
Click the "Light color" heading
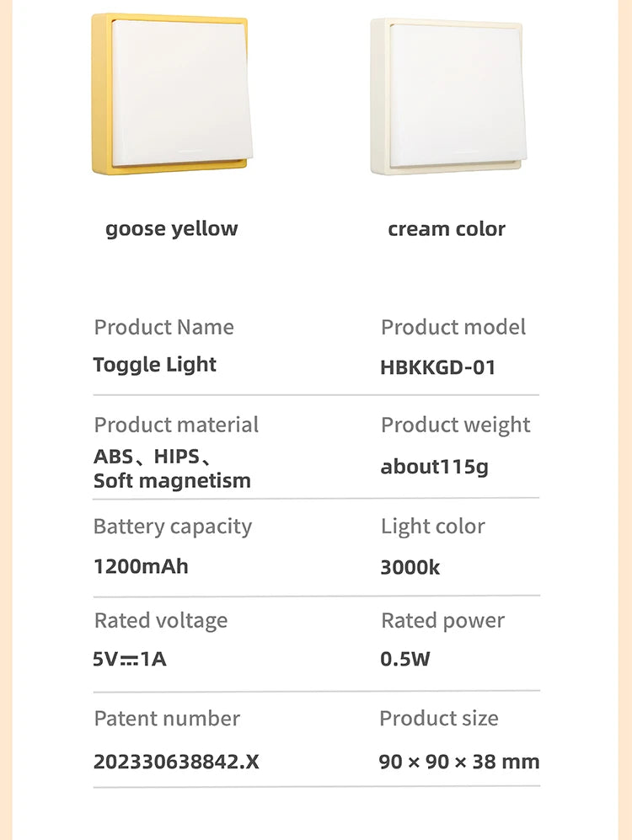coord(433,527)
